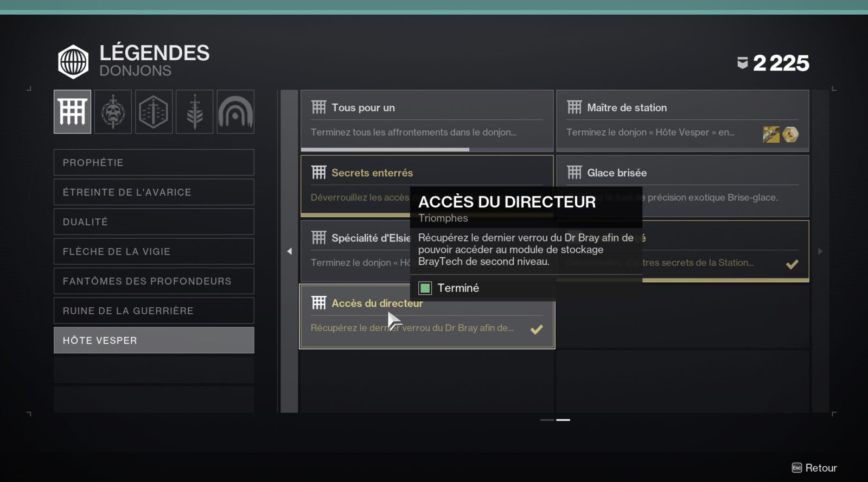The width and height of the screenshot is (868, 482).
Task: Click the second page indicator dash
Action: [x=563, y=420]
